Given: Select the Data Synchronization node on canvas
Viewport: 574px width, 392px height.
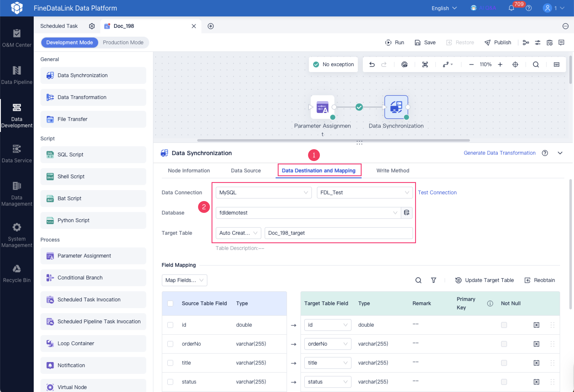Looking at the screenshot, I should 396,107.
